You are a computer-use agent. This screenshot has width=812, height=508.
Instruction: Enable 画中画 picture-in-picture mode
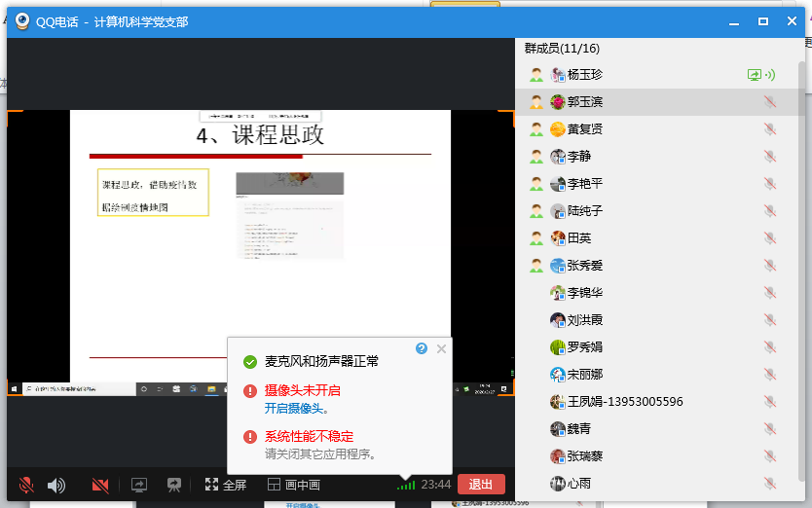coord(294,485)
